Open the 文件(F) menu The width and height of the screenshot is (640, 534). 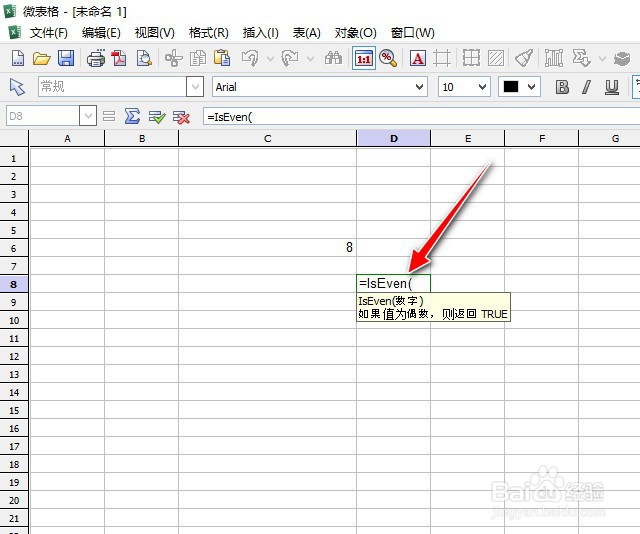(x=49, y=33)
